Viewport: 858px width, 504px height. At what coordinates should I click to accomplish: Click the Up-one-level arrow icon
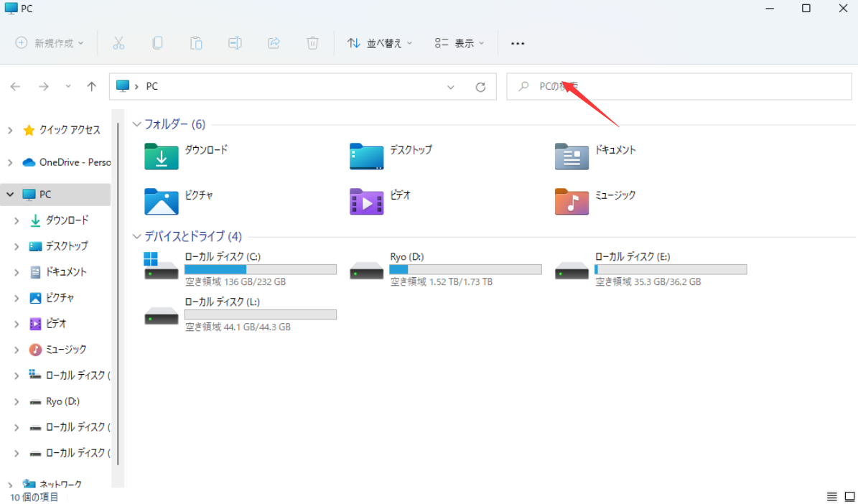point(91,86)
